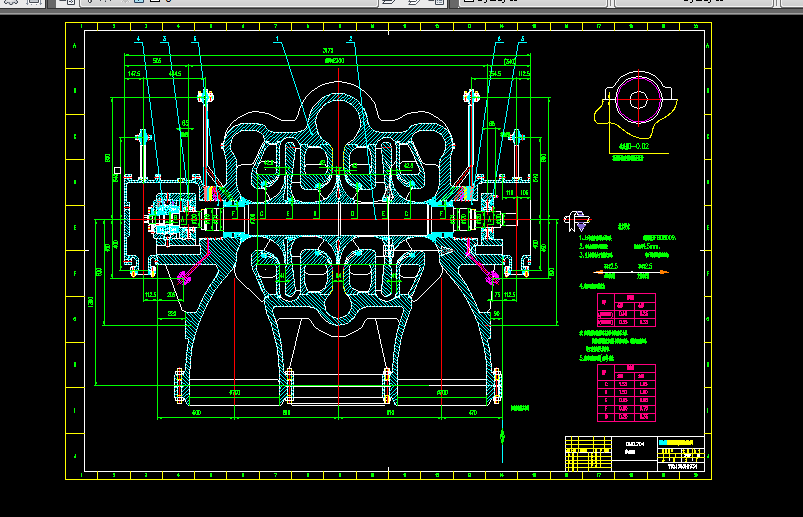Select the title block in bottom right corner

637,453
